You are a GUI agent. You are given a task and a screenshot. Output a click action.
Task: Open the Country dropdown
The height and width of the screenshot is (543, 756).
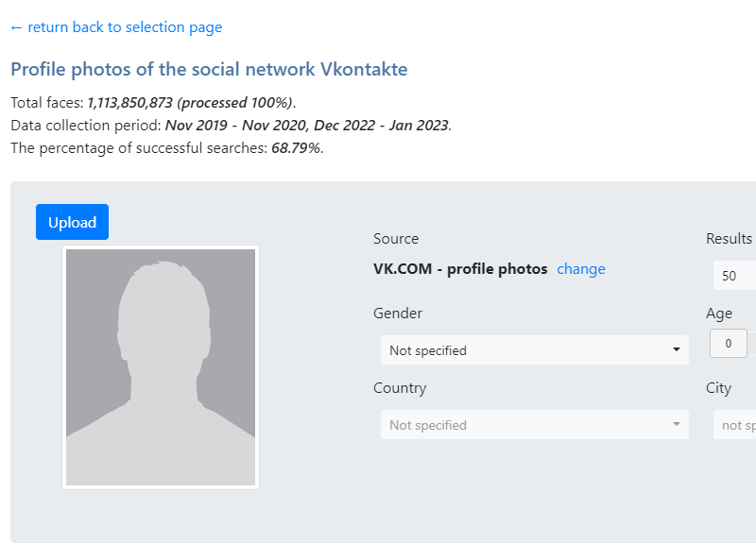click(x=534, y=425)
